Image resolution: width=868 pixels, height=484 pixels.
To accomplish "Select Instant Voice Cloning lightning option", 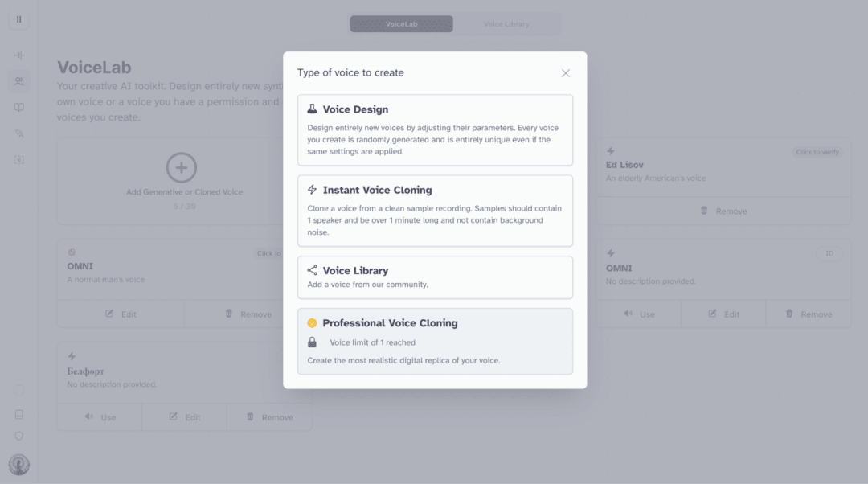I will [x=313, y=190].
